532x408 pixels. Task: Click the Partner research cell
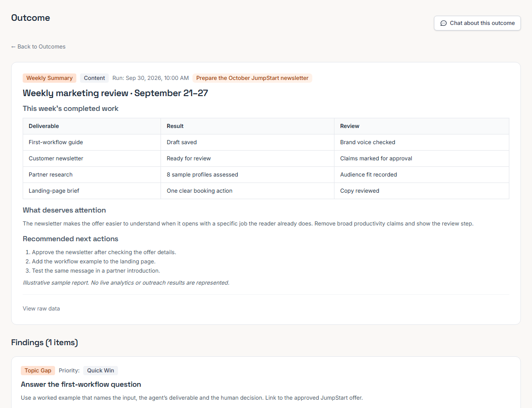click(92, 175)
